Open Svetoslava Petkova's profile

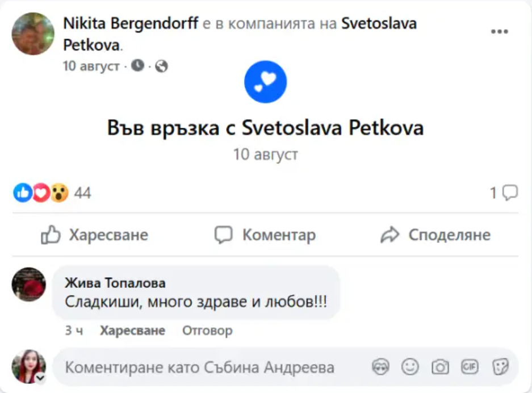pyautogui.click(x=378, y=23)
